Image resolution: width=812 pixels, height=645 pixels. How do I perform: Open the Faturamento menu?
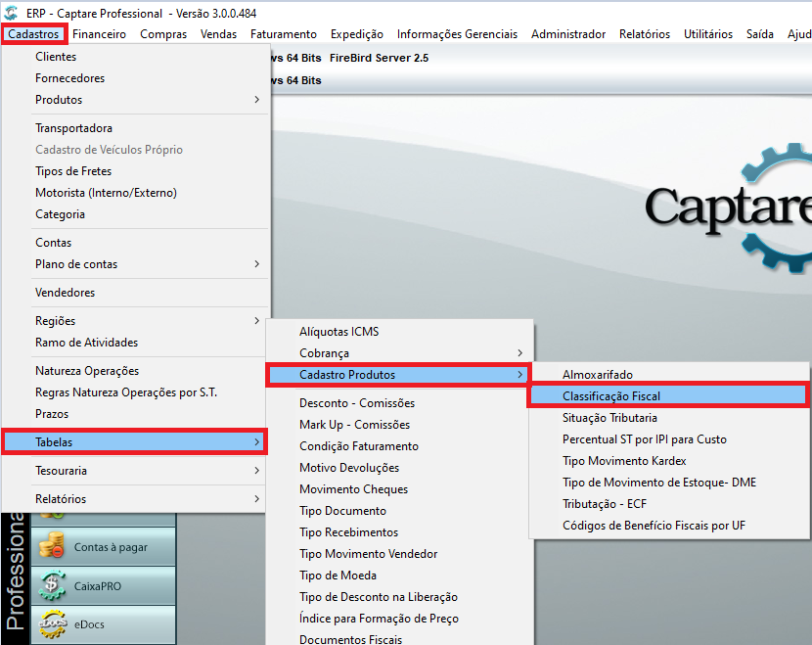[x=284, y=34]
